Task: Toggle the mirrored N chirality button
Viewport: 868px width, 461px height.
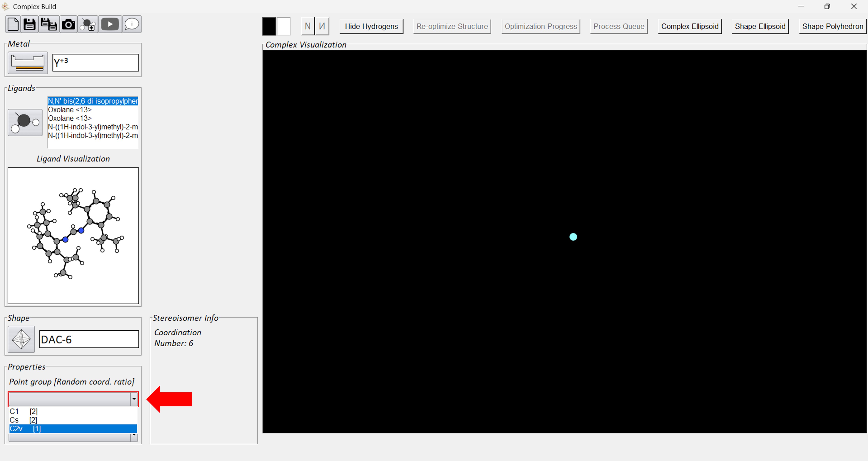Action: click(322, 26)
